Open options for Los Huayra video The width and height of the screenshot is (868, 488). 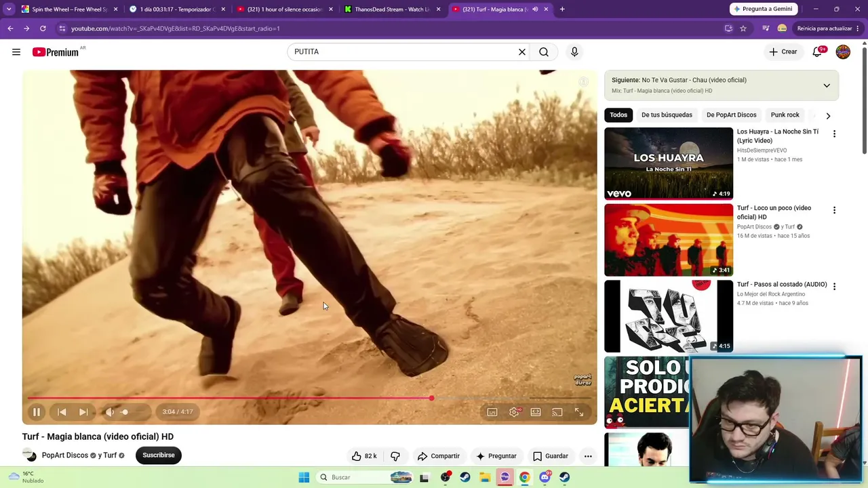coord(834,134)
